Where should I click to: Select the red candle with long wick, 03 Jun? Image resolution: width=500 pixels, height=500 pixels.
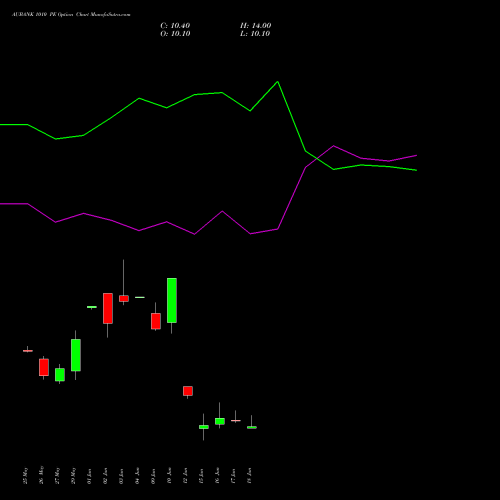[124, 298]
